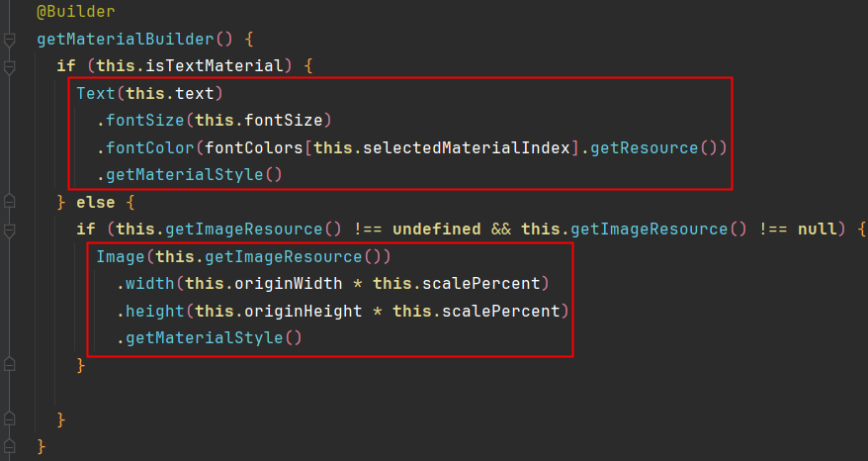Viewport: 868px width, 461px height.
Task: Click fold end marker of getMaterialBuilder method
Action: tap(10, 446)
